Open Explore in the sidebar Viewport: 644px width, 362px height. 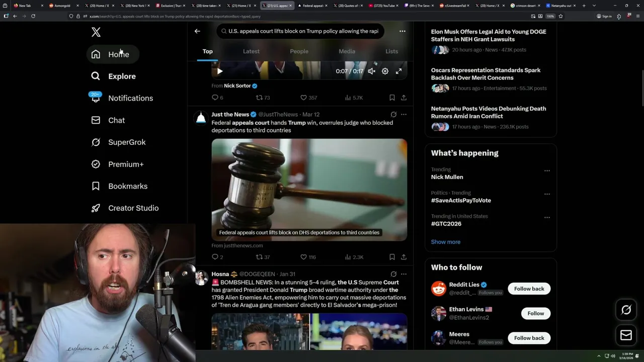(114, 76)
